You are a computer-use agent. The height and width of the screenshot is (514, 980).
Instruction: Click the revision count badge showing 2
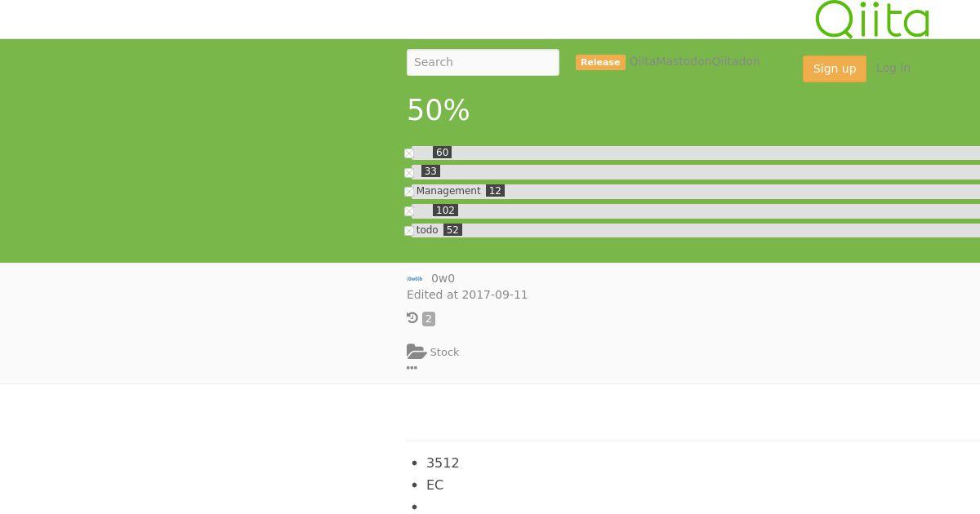click(429, 319)
